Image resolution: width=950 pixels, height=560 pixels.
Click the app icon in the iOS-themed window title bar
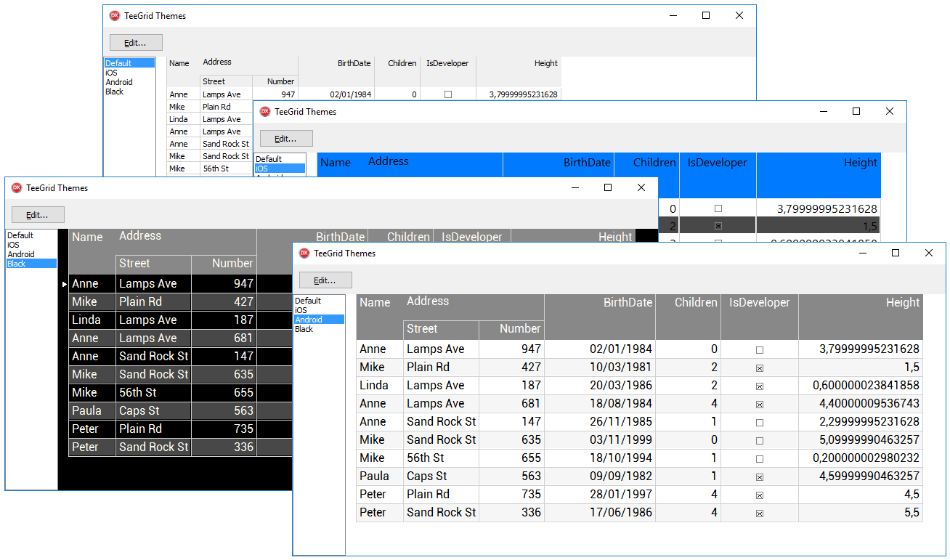(265, 112)
